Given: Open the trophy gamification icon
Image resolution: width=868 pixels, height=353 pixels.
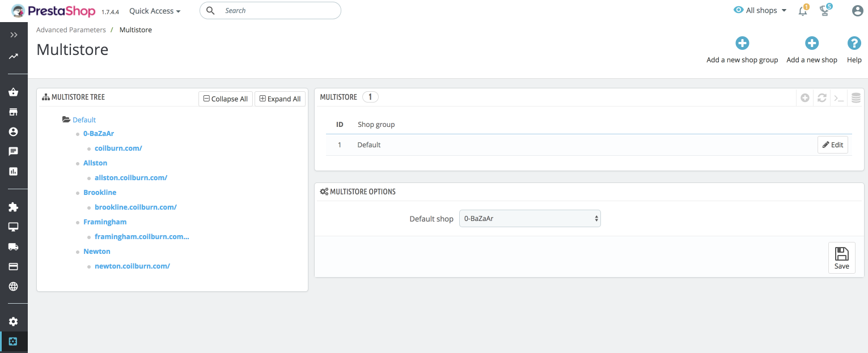Looking at the screenshot, I should [x=825, y=11].
